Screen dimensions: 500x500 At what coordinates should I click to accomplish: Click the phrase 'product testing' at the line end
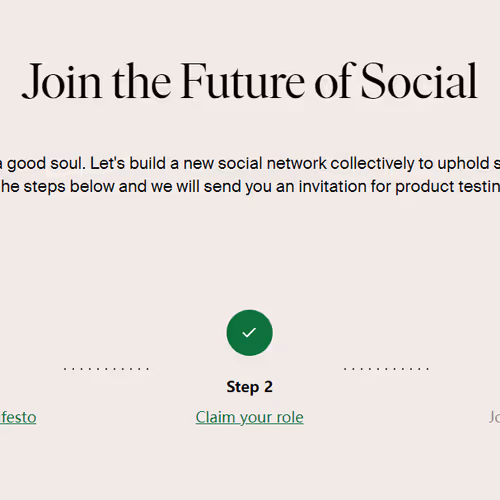pyautogui.click(x=447, y=186)
